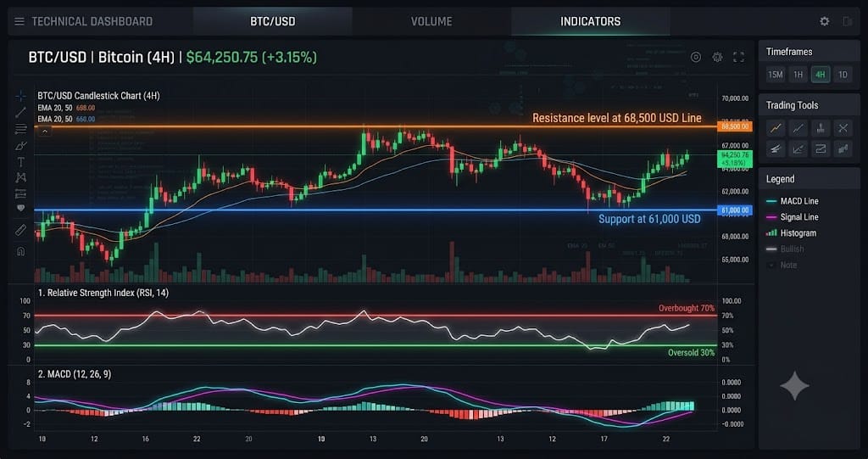Click the green Oversold 30% line label
868x459 pixels.
692,353
